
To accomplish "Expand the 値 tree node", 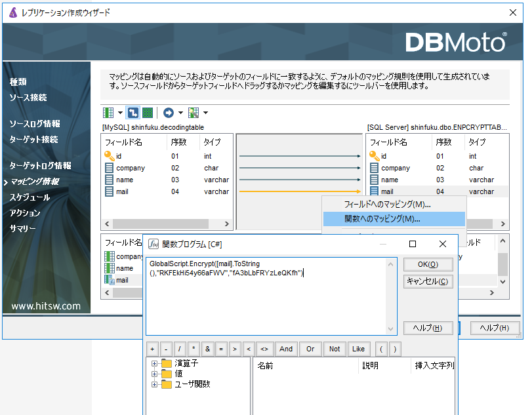I will 154,374.
